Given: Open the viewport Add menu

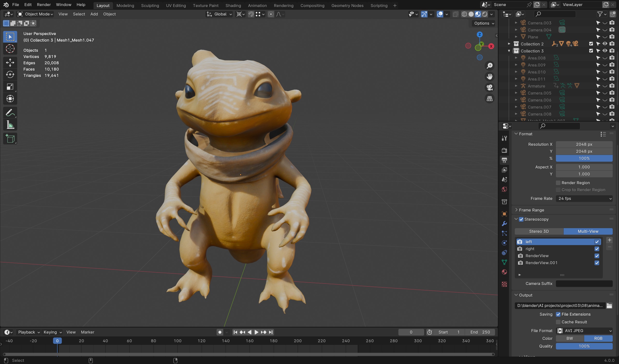Looking at the screenshot, I should click(94, 14).
